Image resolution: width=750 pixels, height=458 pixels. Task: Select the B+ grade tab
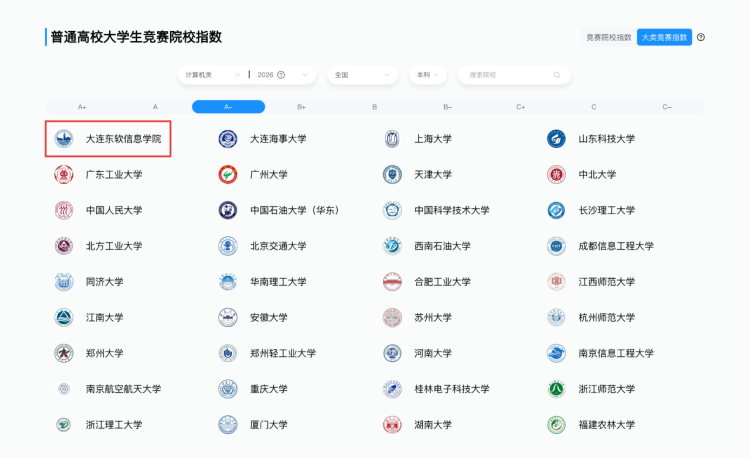pyautogui.click(x=301, y=107)
